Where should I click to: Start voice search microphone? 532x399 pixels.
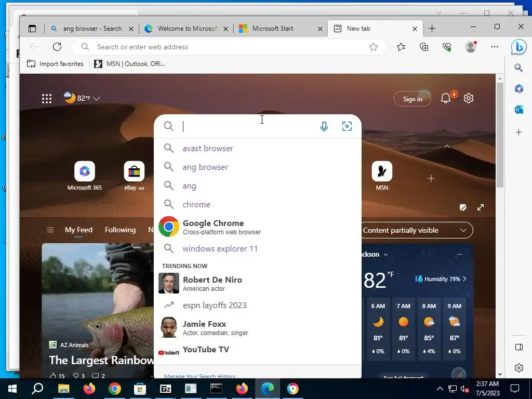pyautogui.click(x=324, y=127)
